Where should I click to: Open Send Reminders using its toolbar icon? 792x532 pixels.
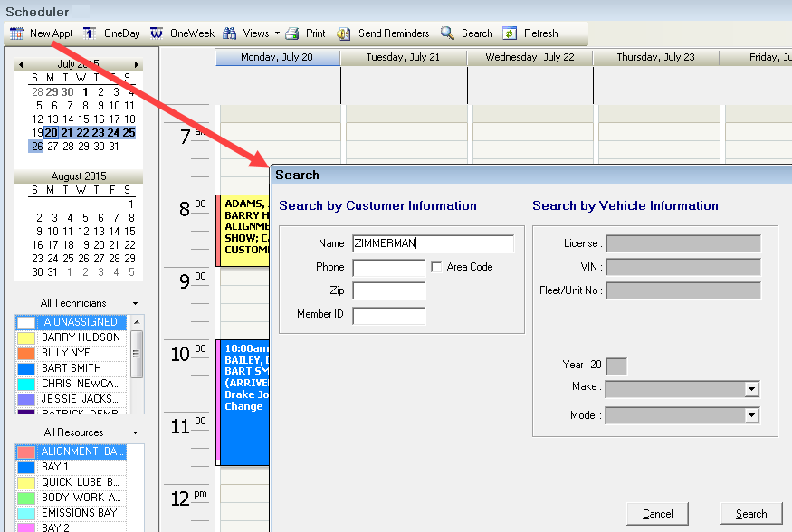[x=343, y=33]
